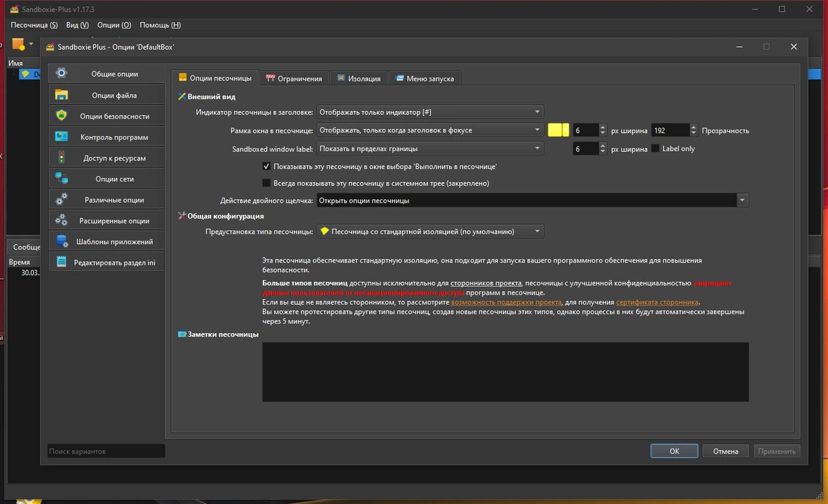Click the Опции сети network icon
Screen dimensions: 828x504
(61, 179)
